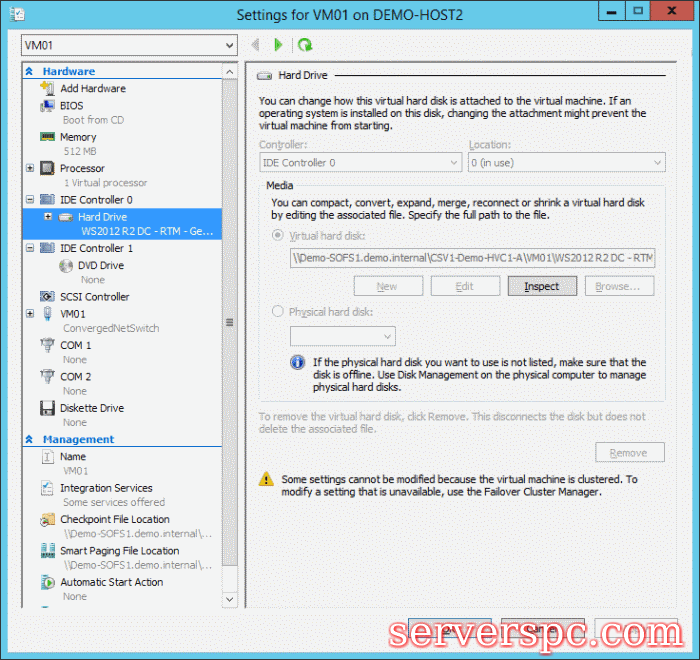Select the Physical hard disk radio button

coord(278,312)
